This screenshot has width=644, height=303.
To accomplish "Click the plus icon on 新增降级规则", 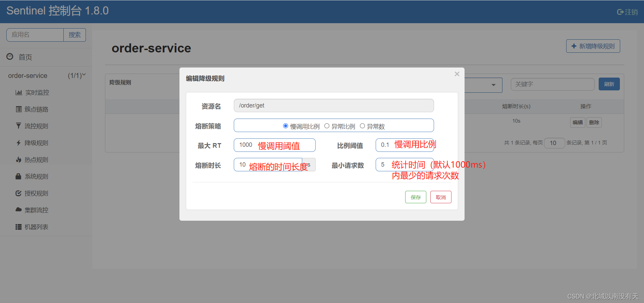I will point(574,46).
